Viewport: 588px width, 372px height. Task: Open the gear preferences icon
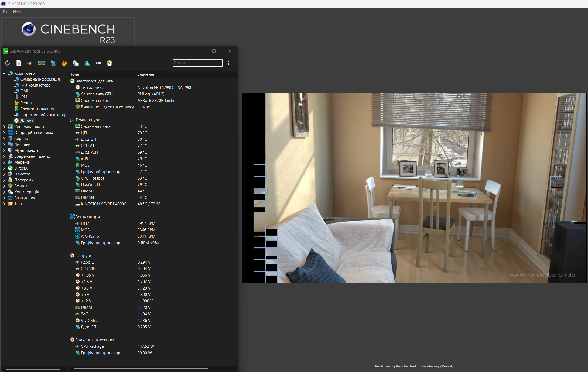coord(76,63)
